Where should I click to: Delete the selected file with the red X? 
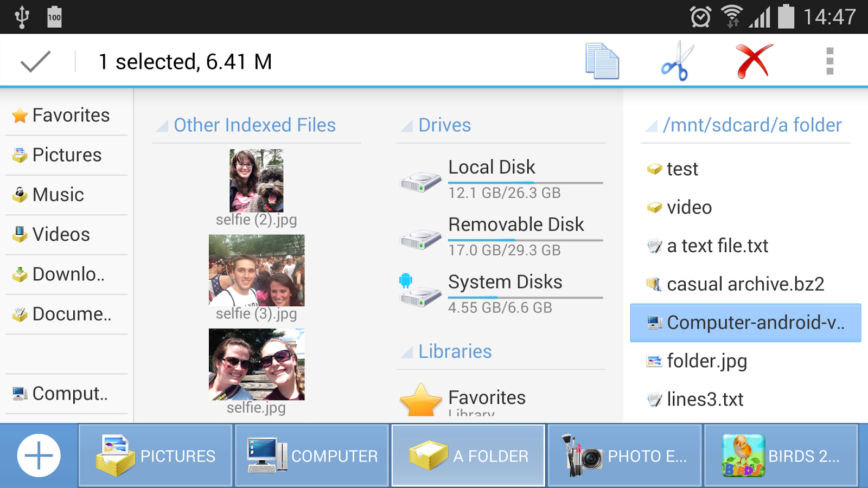click(x=754, y=61)
